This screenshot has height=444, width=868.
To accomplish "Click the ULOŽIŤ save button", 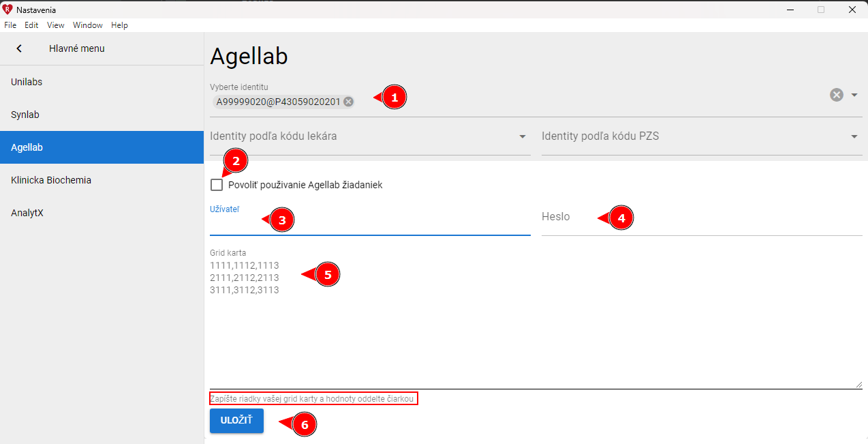I will (236, 421).
